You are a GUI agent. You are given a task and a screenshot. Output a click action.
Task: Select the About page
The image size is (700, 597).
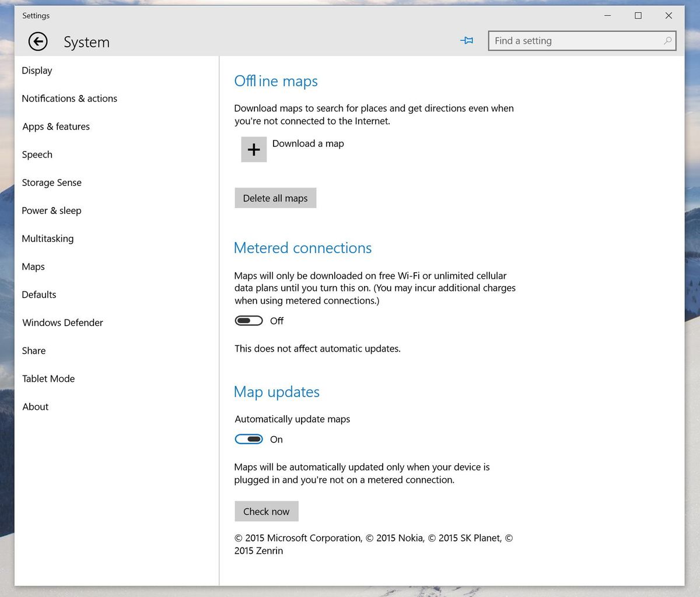click(x=35, y=406)
